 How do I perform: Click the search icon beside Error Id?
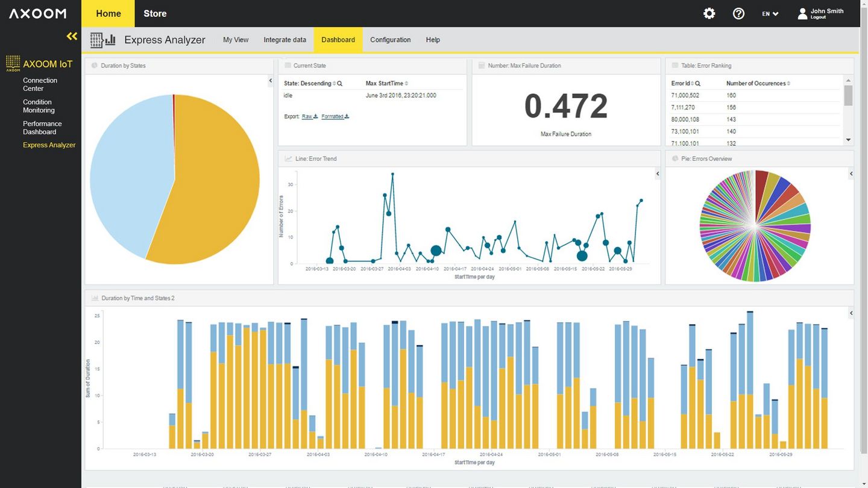[697, 84]
